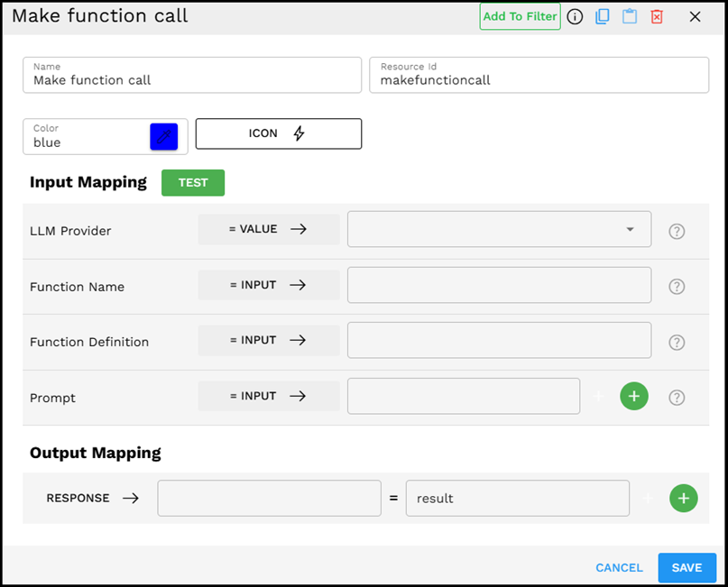Screen dimensions: 728x587
Task: Click the Add To Filter button
Action: [520, 16]
